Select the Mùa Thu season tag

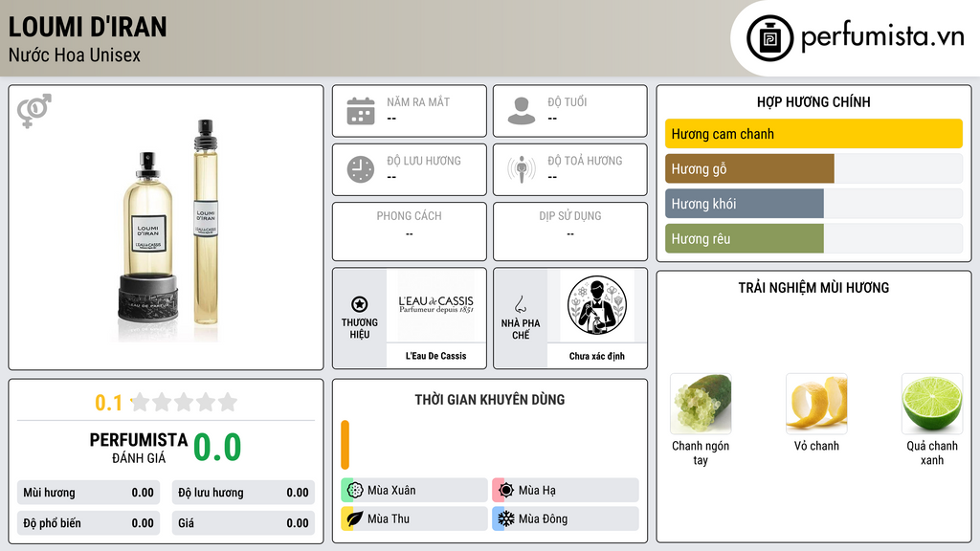pos(414,518)
